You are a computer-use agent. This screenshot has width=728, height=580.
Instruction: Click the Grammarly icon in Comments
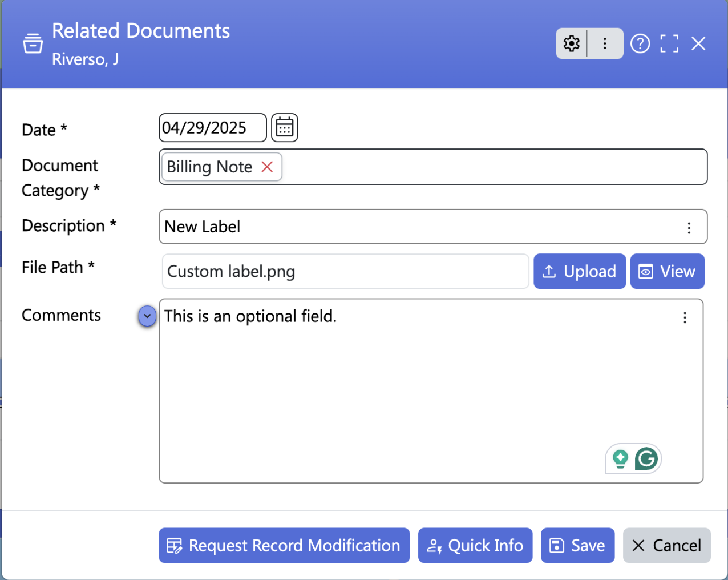pos(646,458)
